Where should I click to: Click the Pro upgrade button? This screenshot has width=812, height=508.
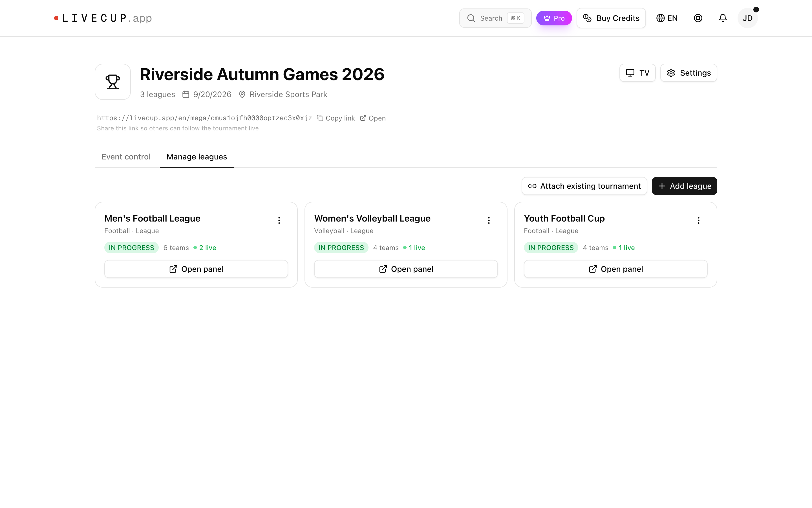tap(554, 18)
